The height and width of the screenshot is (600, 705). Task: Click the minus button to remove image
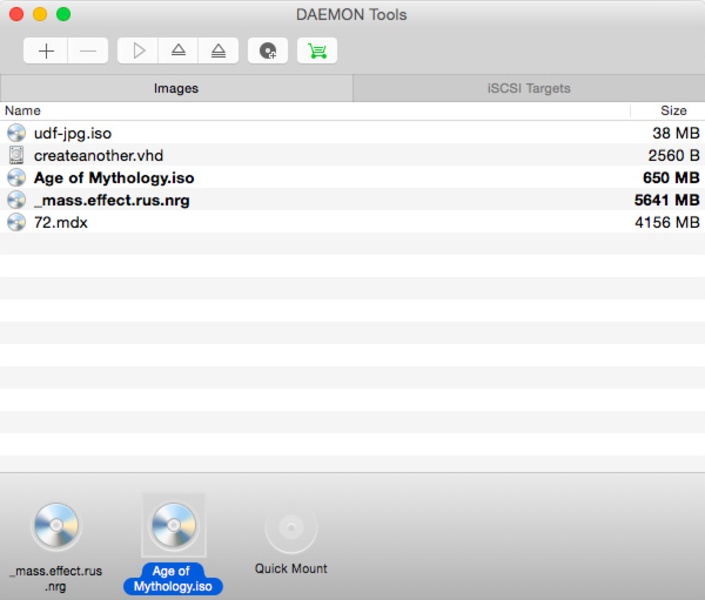pyautogui.click(x=88, y=51)
